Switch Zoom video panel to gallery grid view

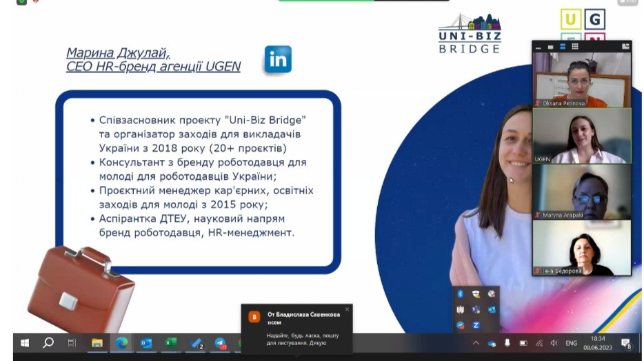575,46
